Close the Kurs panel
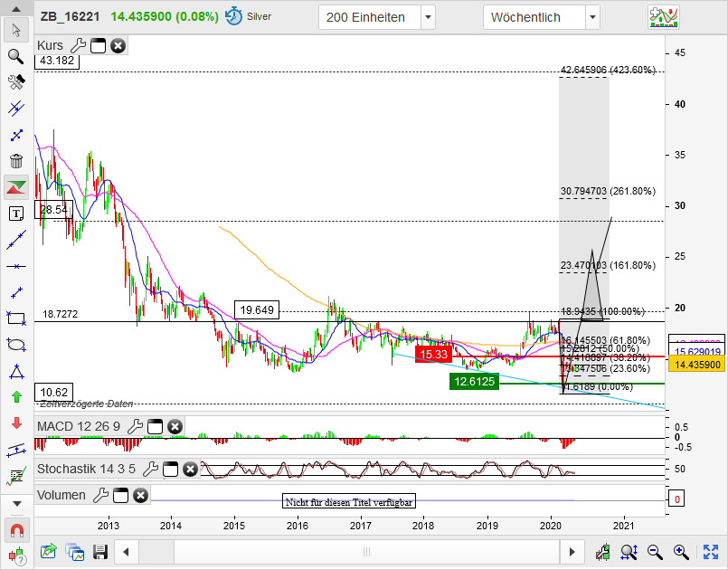 pos(118,46)
